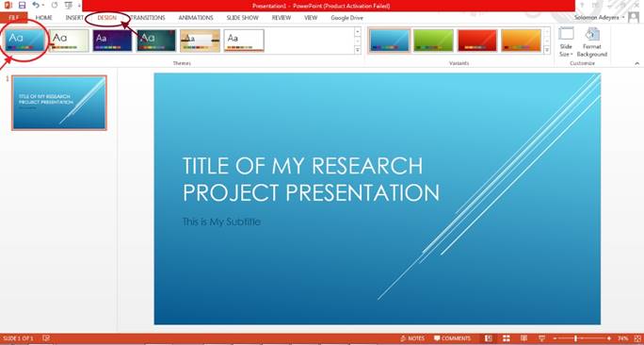Expand the Themes gallery More arrow
The height and width of the screenshot is (345, 644).
(358, 50)
